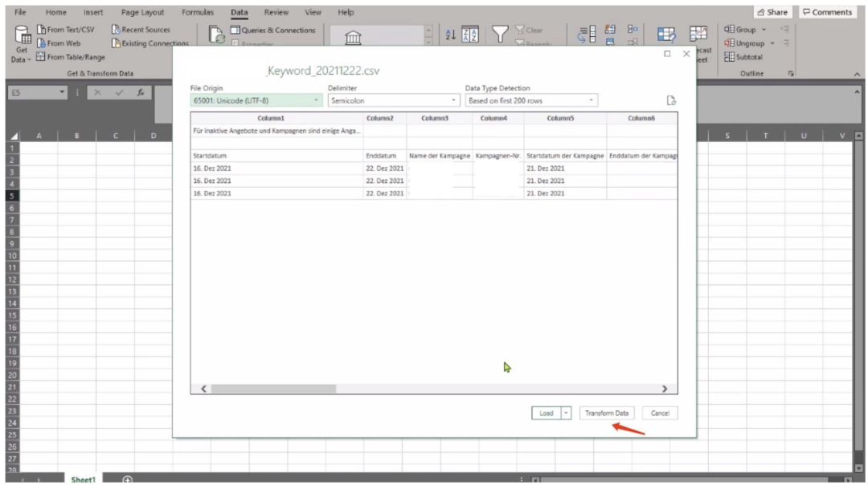Click the Sort A to Z icon

point(450,35)
